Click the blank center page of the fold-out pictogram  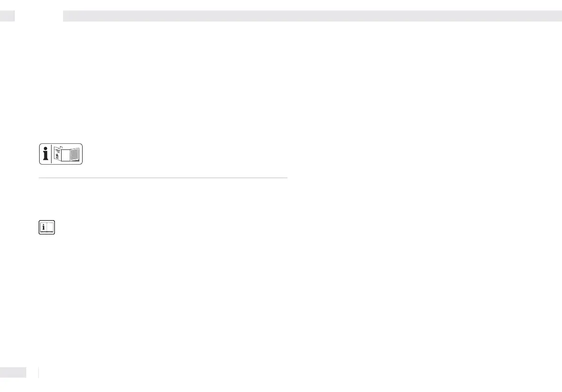tap(65, 156)
